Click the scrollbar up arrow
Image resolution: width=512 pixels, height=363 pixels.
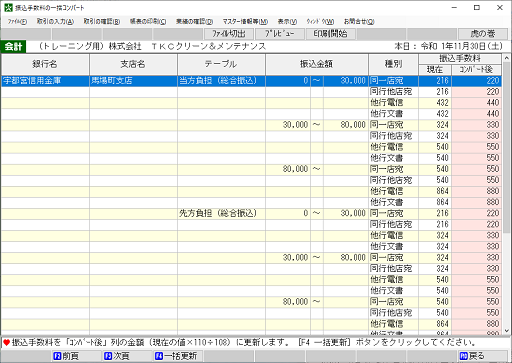[x=507, y=58]
